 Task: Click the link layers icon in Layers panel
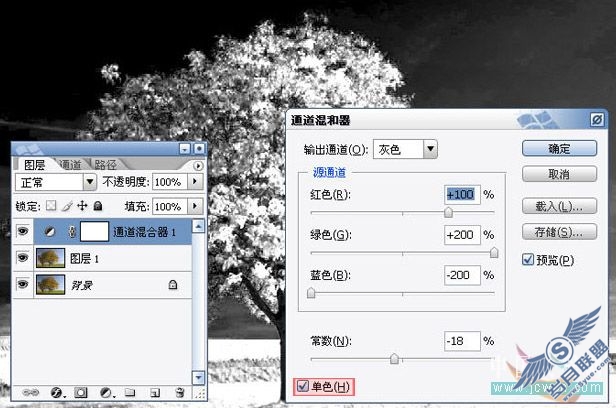[30, 392]
